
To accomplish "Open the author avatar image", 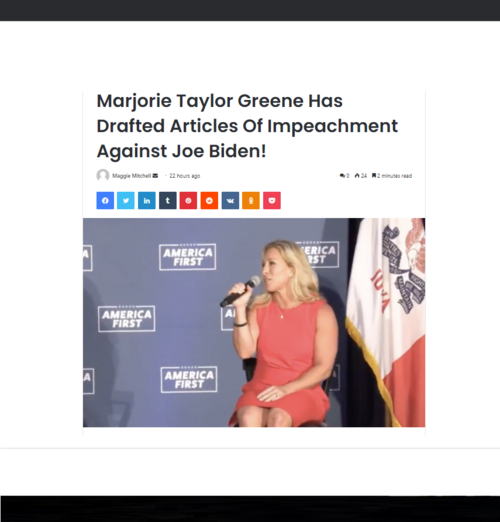I will 103,175.
